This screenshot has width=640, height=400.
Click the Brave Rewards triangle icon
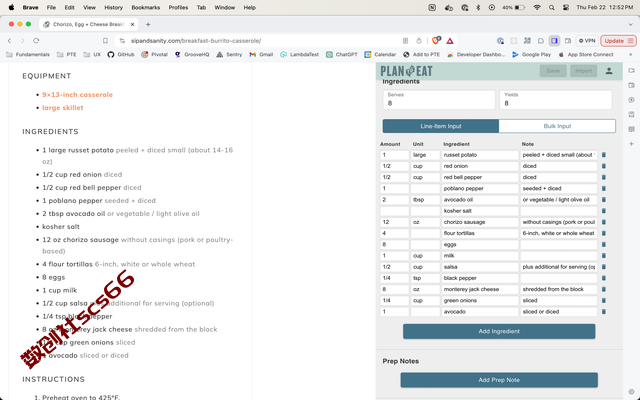[x=449, y=41]
